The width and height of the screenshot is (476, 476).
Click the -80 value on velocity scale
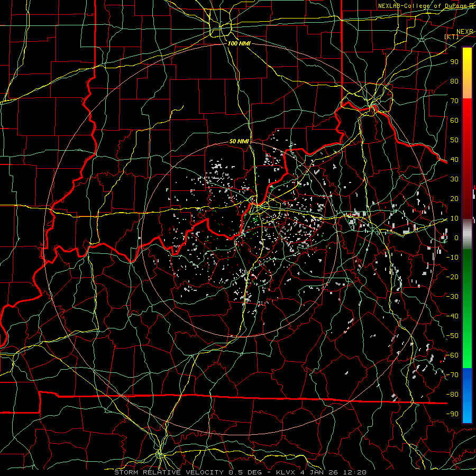pos(452,395)
